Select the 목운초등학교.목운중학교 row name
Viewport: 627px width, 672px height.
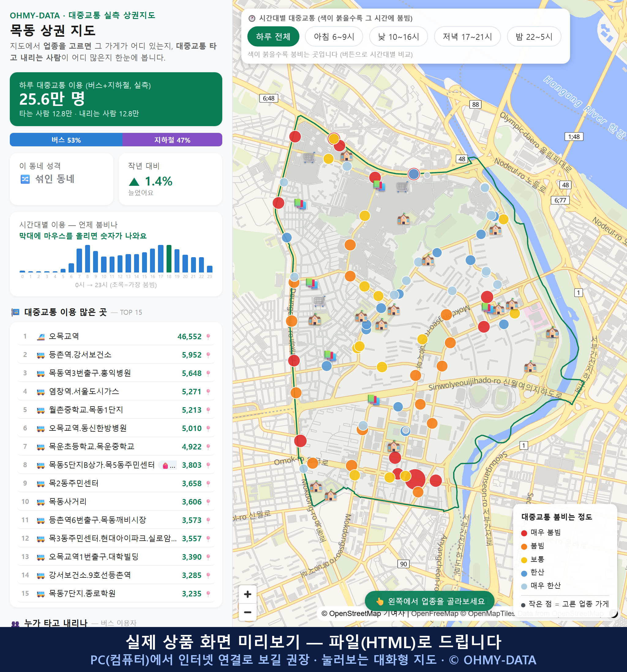pyautogui.click(x=92, y=447)
